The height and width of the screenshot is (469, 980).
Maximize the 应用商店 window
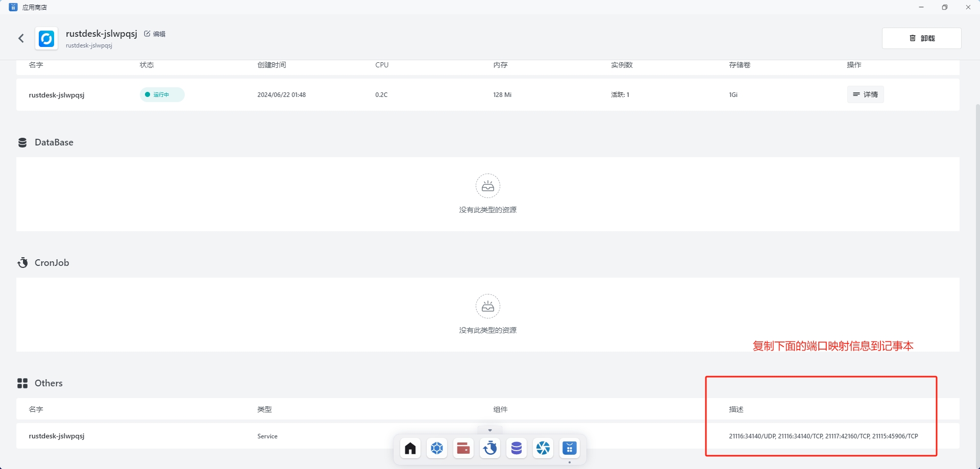(x=945, y=7)
